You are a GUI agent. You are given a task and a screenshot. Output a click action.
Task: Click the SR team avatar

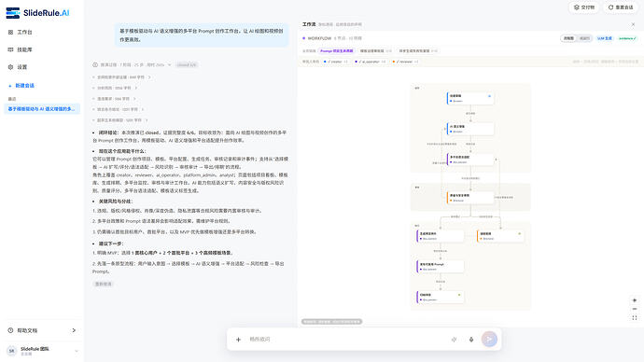11,351
